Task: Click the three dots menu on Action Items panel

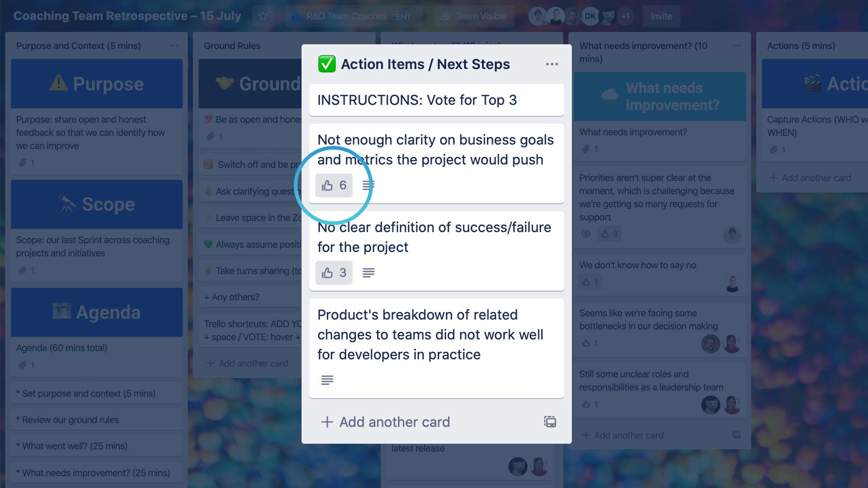Action: tap(552, 64)
